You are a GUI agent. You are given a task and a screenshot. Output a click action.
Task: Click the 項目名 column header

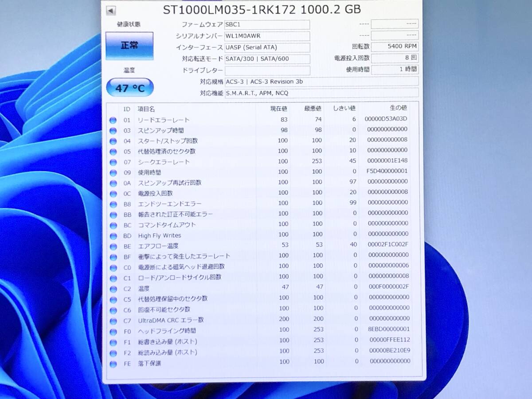pyautogui.click(x=146, y=109)
